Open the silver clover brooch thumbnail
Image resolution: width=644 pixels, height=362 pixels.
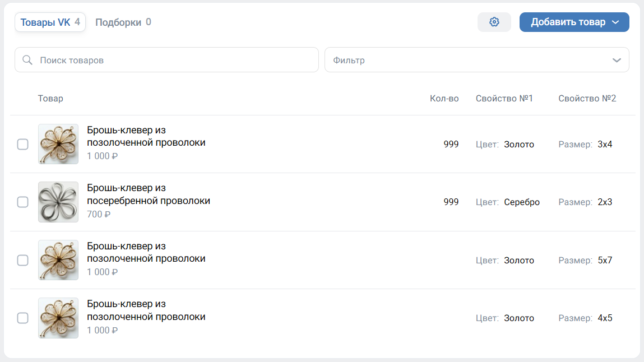58,202
